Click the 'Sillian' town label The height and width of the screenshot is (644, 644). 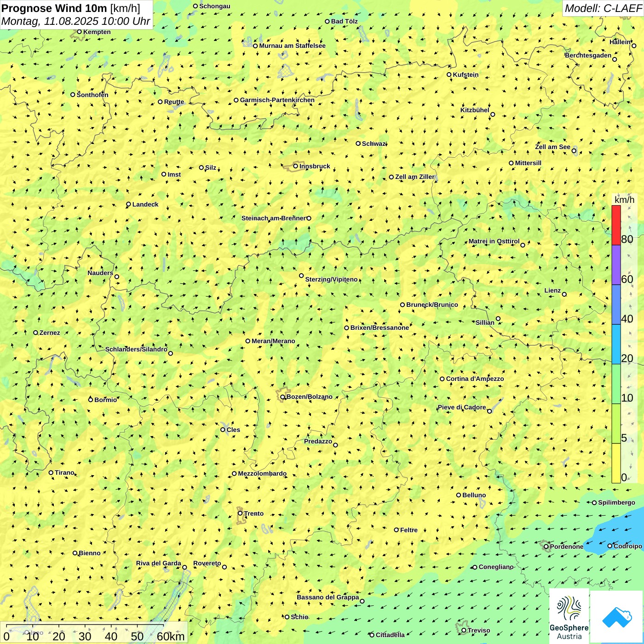(x=485, y=322)
